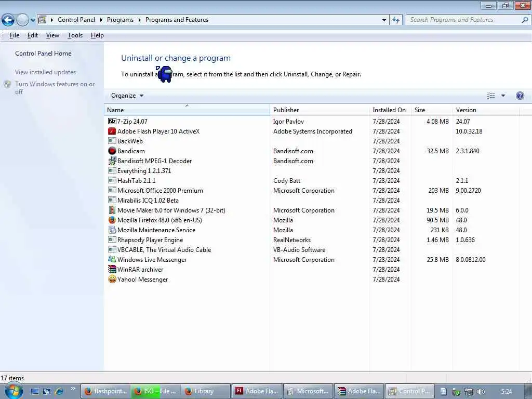
Task: Expand quick launch overflow chevron
Action: 73,389
